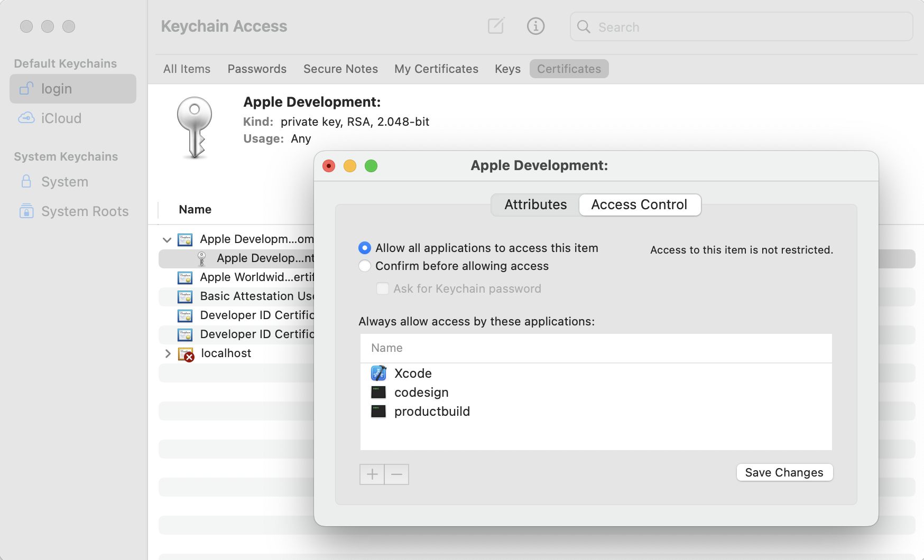Open the My Certificates category

[x=436, y=69]
